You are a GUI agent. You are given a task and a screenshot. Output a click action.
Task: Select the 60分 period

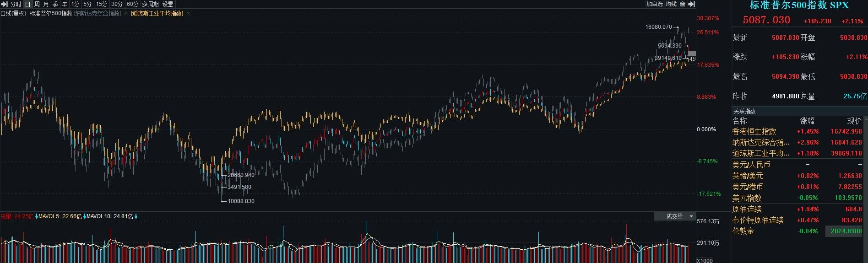[132, 4]
